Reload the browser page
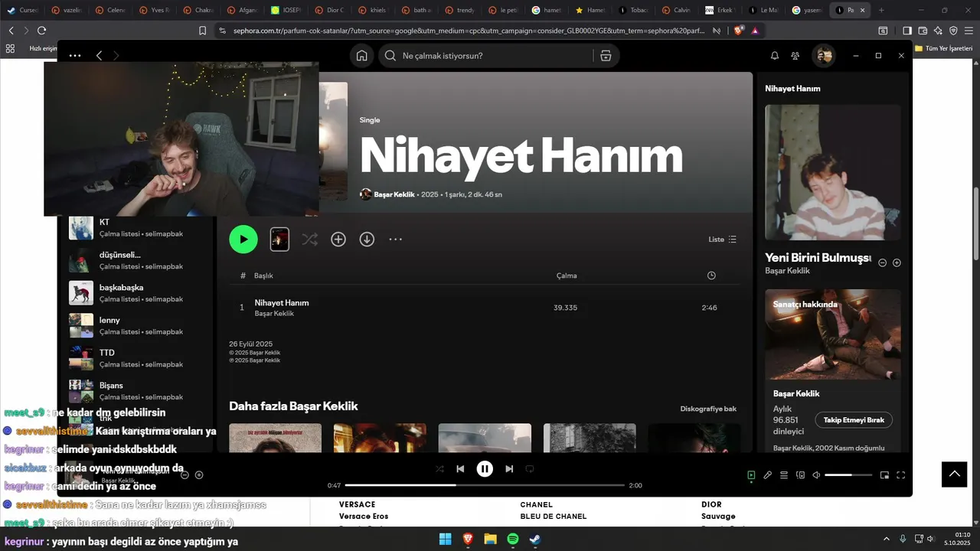This screenshot has height=551, width=980. (x=41, y=31)
